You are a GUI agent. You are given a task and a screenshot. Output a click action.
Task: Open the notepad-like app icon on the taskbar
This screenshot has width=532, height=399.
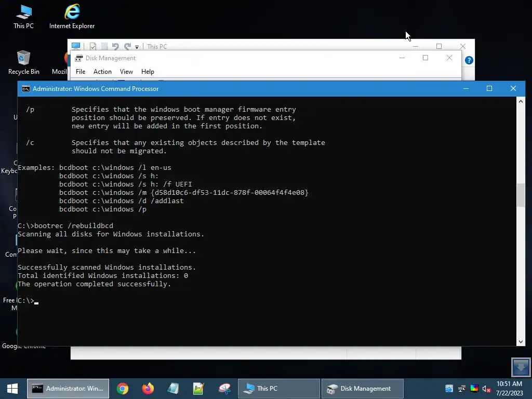tap(173, 389)
